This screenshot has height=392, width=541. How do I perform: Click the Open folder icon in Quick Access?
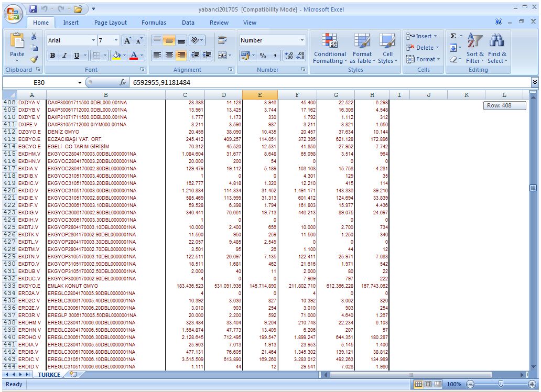78,9
